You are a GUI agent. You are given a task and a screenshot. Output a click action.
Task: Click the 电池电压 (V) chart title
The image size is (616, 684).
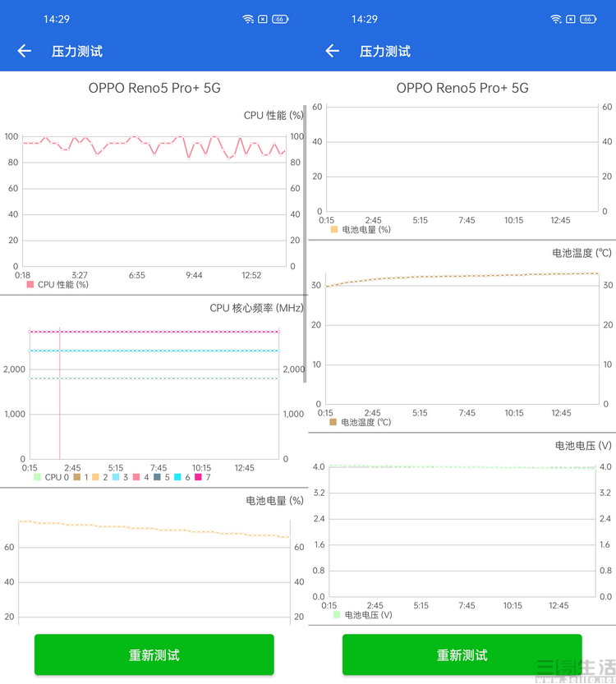pyautogui.click(x=583, y=445)
